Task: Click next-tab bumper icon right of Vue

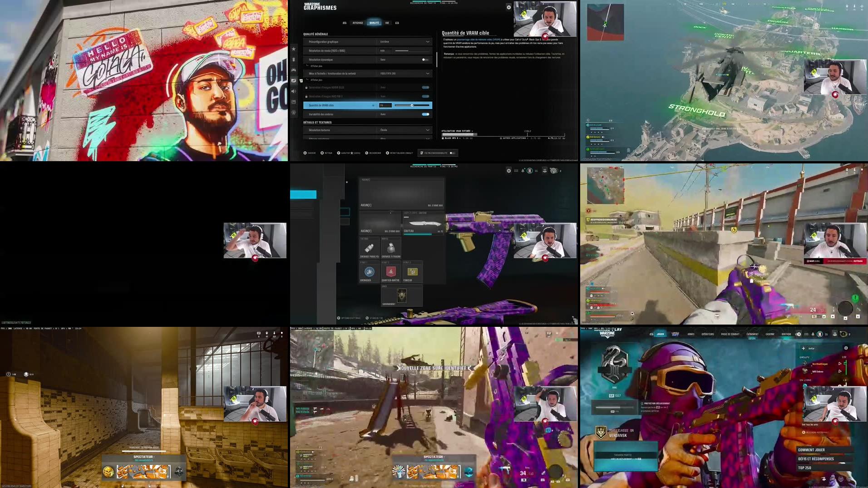Action: point(397,23)
